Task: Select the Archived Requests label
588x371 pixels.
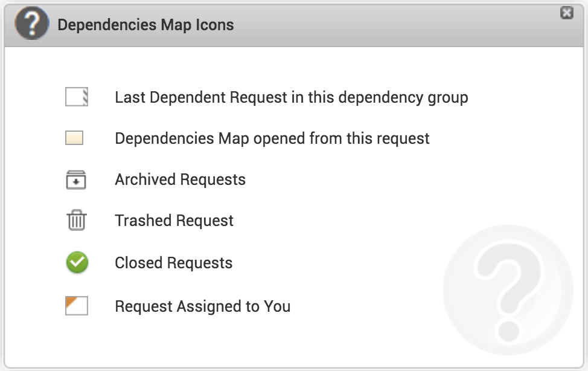Action: [180, 180]
